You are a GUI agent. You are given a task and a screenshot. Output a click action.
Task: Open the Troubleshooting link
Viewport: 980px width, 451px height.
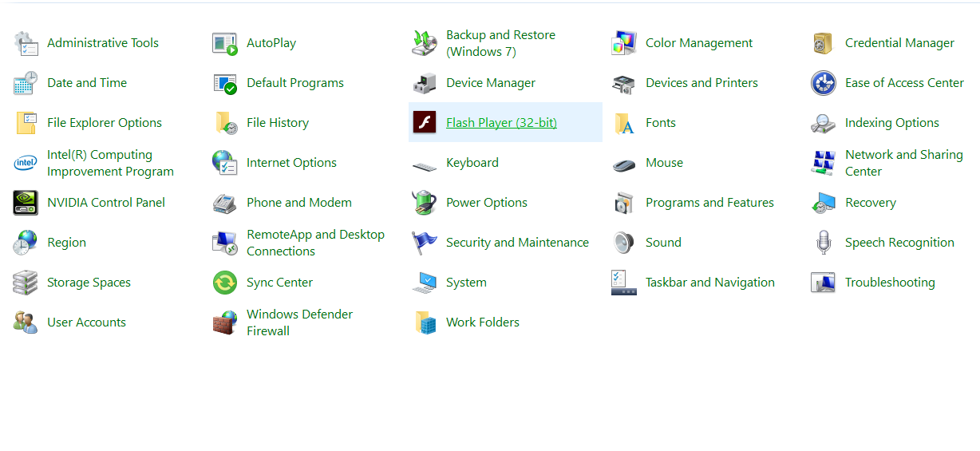point(890,283)
